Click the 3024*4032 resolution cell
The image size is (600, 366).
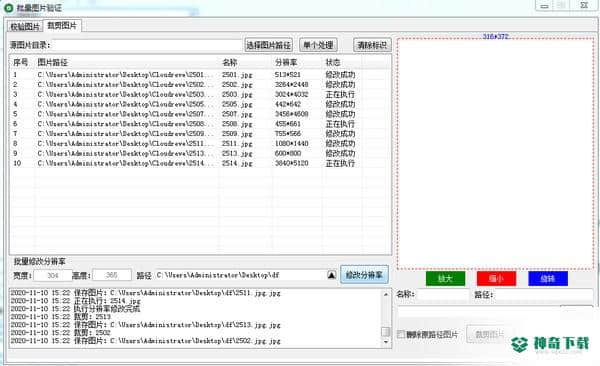pos(292,95)
